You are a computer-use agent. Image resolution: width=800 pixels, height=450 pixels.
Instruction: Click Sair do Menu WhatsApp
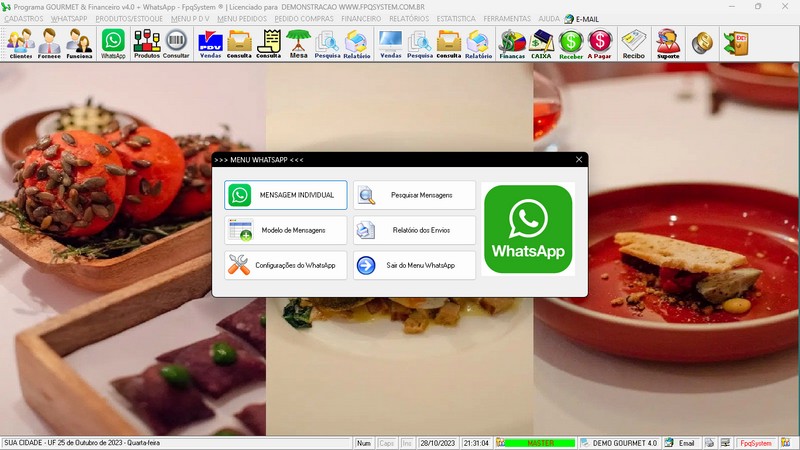(x=414, y=265)
